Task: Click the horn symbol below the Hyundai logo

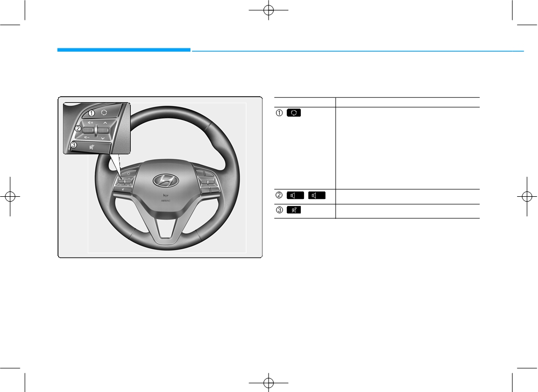Action: (x=166, y=195)
